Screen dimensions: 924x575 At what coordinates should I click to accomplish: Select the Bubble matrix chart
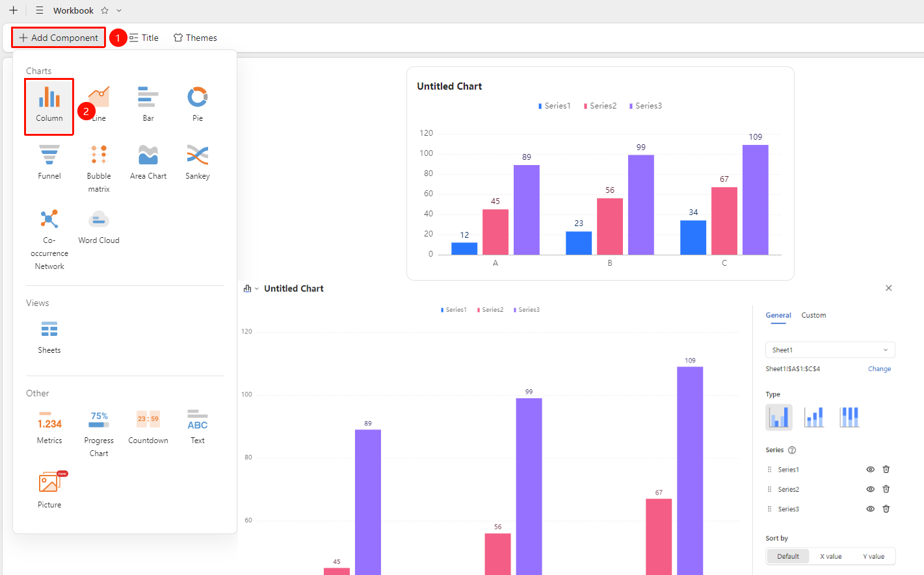[99, 168]
